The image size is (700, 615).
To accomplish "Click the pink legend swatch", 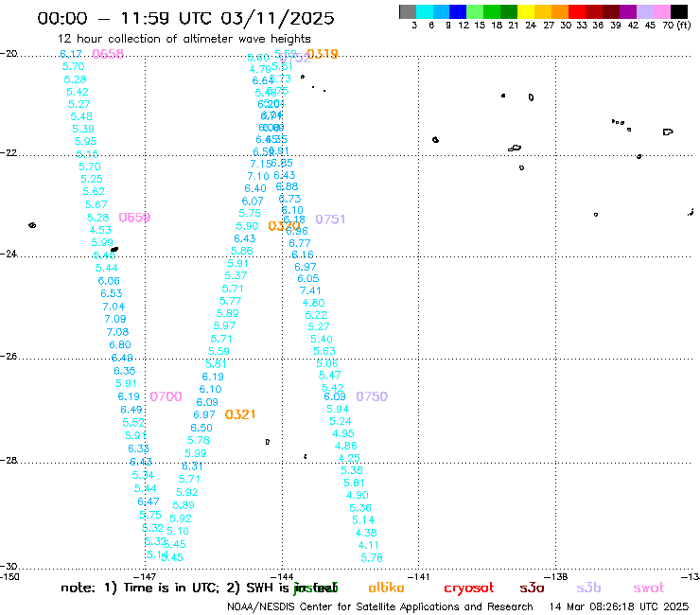I will pyautogui.click(x=661, y=11).
